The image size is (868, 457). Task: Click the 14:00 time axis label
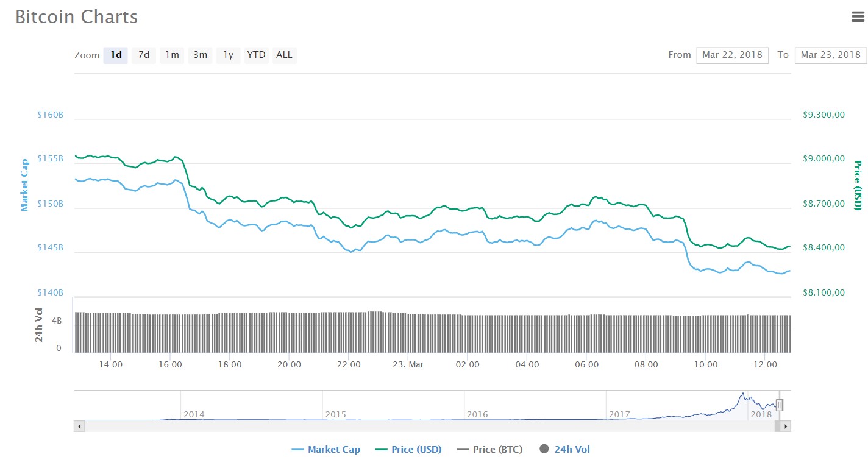point(110,364)
